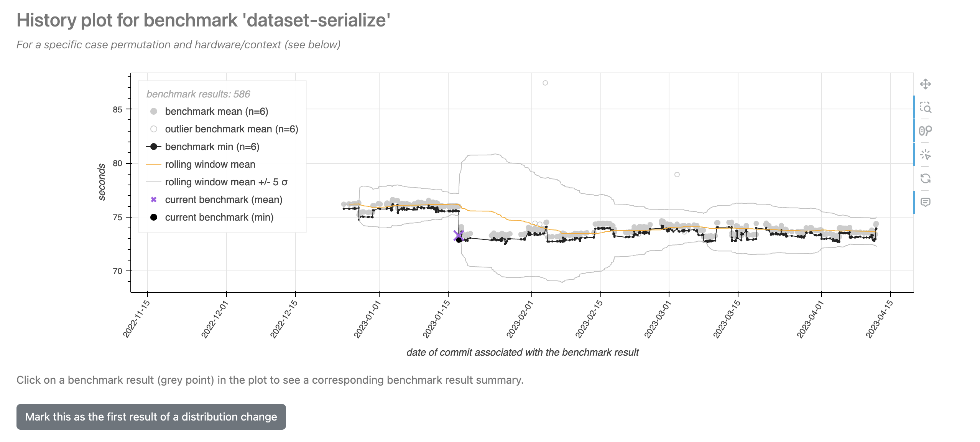
Task: Click the purple X current benchmark marker
Action: 458,236
